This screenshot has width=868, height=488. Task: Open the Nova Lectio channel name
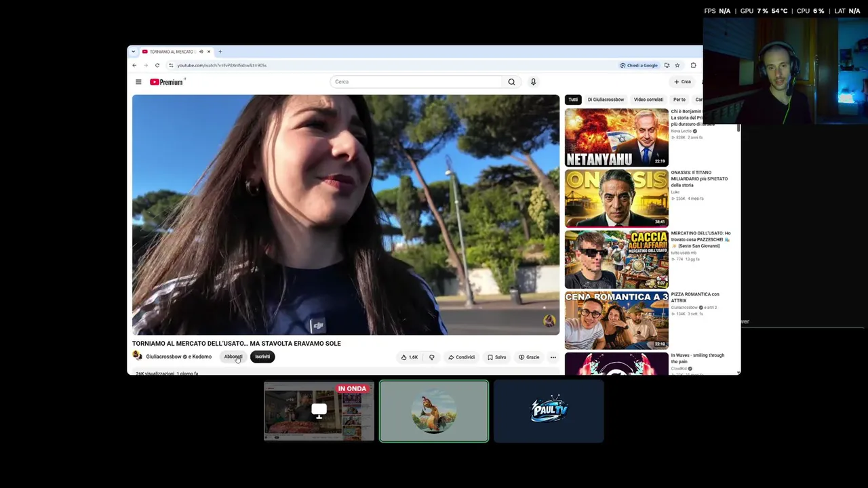(682, 131)
